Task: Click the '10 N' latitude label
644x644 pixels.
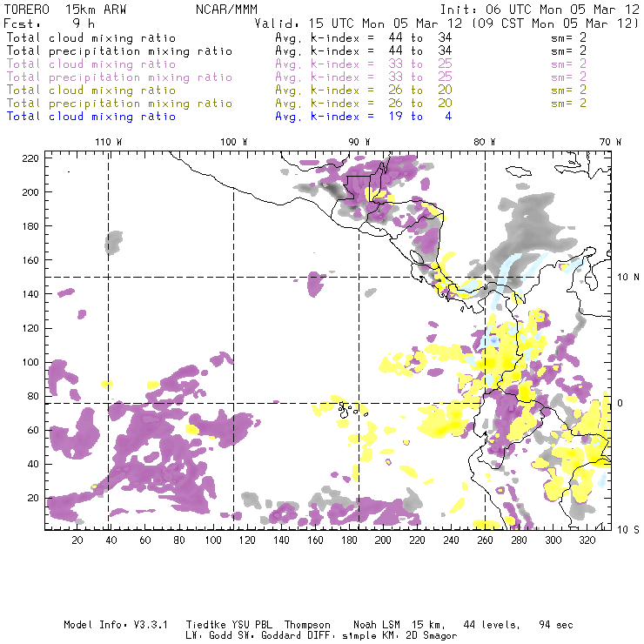Action: point(628,278)
